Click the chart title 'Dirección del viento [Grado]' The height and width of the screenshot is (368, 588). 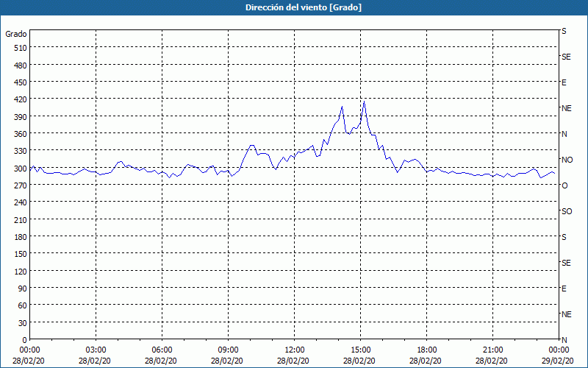click(x=304, y=7)
